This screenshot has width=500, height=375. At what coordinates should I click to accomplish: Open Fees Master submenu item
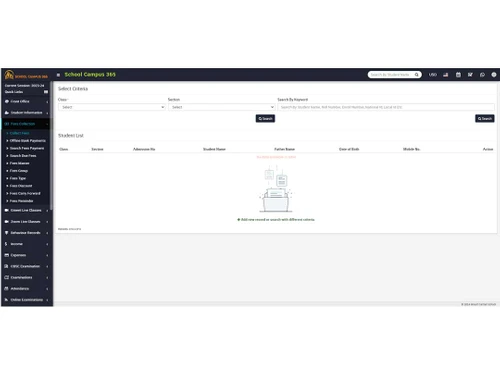19,163
